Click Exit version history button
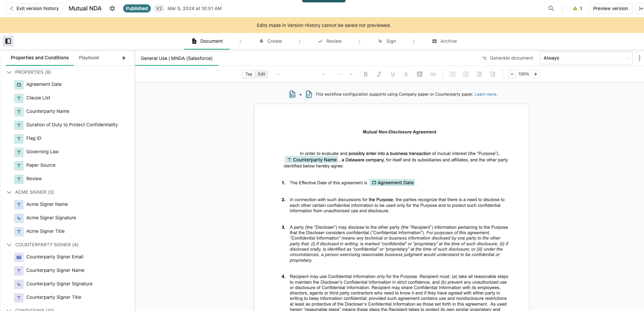 point(34,8)
